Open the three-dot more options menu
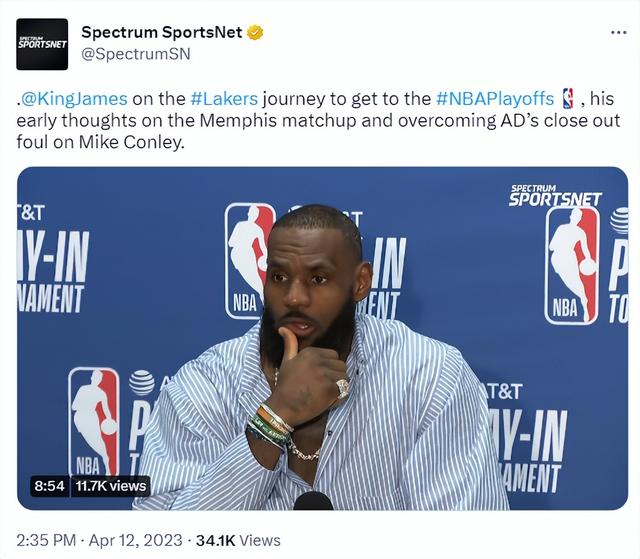The width and height of the screenshot is (640, 559). (x=618, y=32)
